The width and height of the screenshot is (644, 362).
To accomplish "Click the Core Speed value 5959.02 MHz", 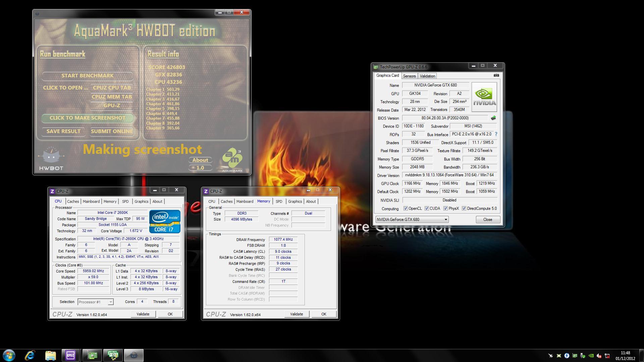I will coord(93,271).
